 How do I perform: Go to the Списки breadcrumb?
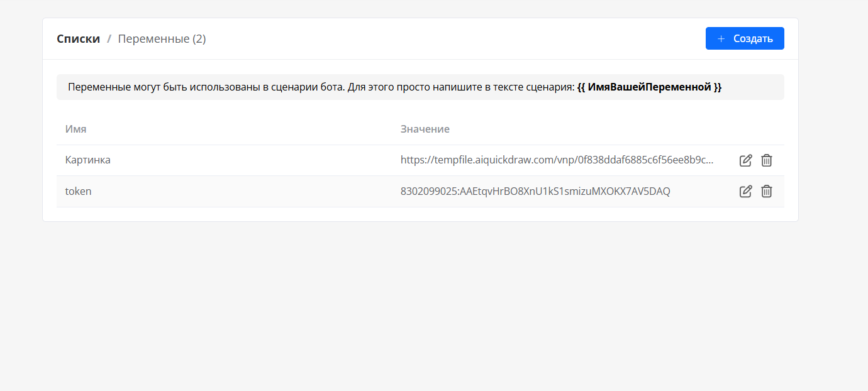click(x=78, y=39)
